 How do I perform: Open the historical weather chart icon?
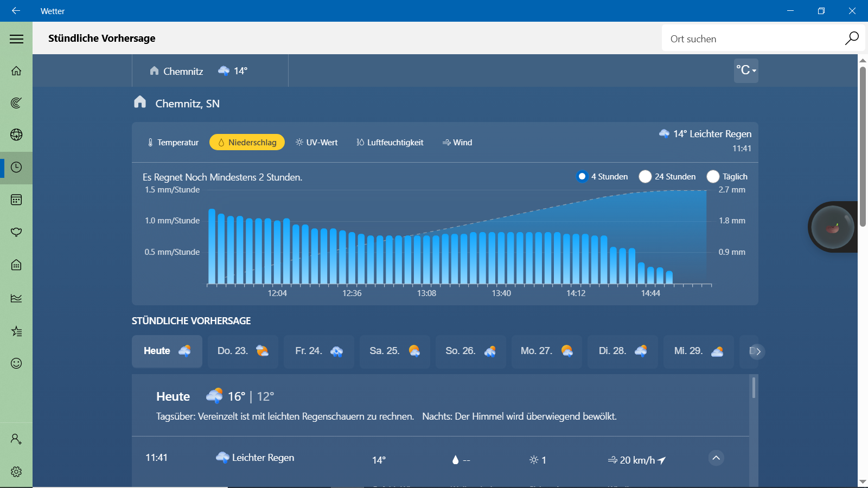(x=16, y=298)
